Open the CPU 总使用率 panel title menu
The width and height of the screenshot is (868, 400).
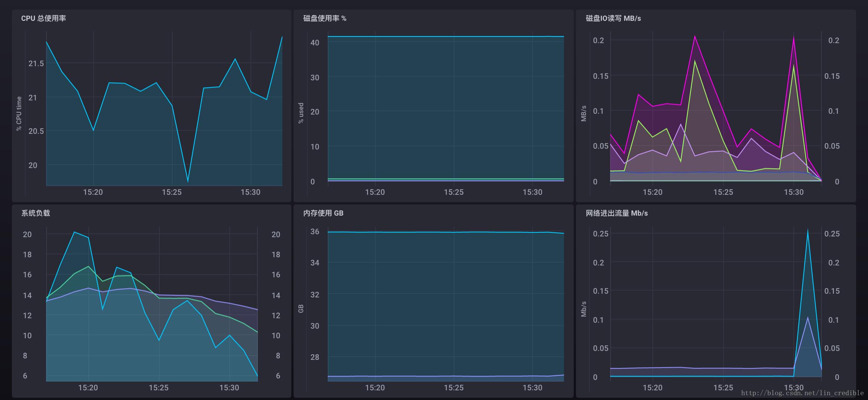[43, 18]
